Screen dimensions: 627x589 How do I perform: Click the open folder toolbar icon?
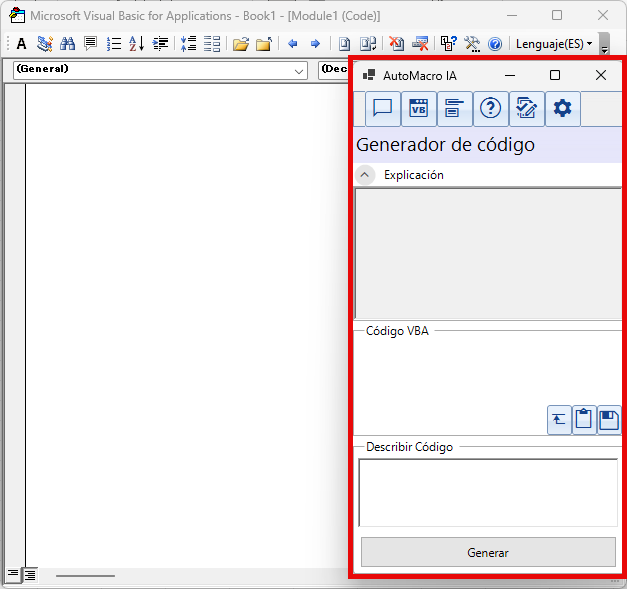[x=241, y=44]
